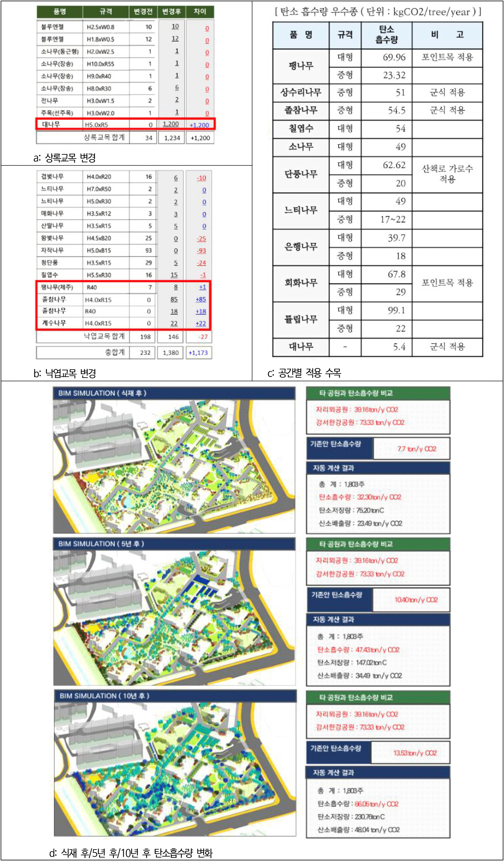Open the BIM SIMULATION (10년 후) image

[175, 770]
